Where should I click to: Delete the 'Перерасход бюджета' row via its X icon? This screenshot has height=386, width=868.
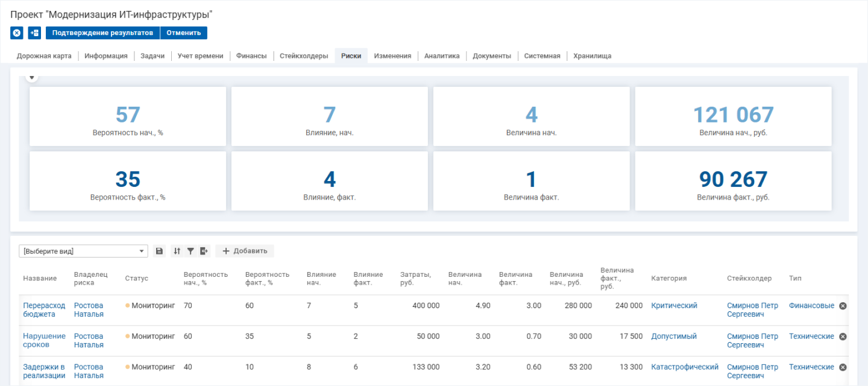click(x=843, y=306)
